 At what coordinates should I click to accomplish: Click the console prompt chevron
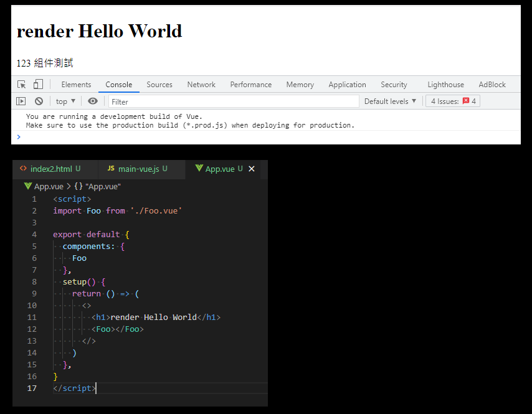click(x=19, y=136)
